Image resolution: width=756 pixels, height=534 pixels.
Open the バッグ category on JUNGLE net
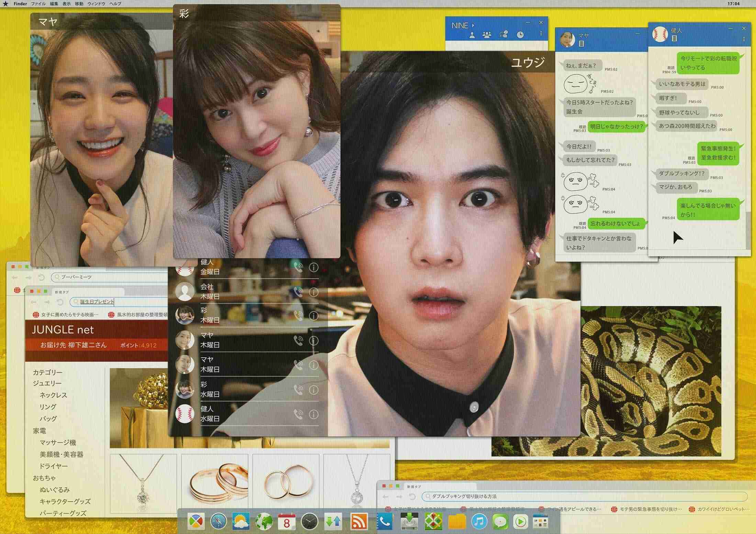(48, 419)
